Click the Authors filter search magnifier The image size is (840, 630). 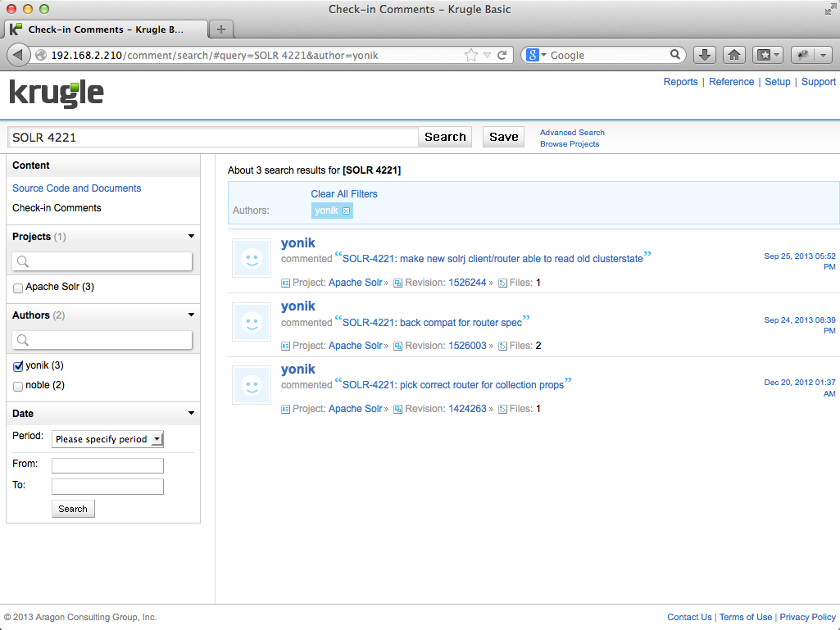[22, 340]
